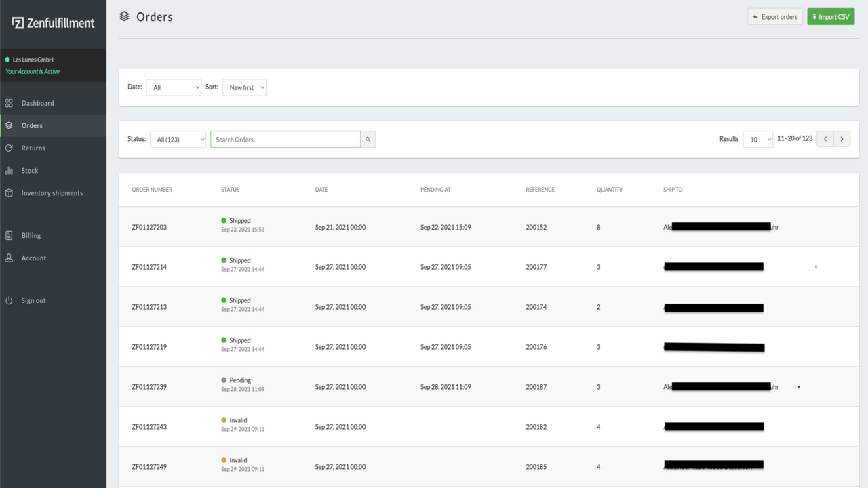Viewport: 868px width, 488px height.
Task: Click the Les Lunes GmbH account name
Action: pos(33,60)
